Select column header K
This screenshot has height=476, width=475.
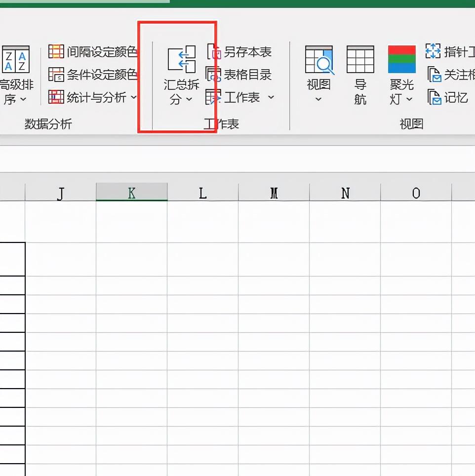pos(131,193)
